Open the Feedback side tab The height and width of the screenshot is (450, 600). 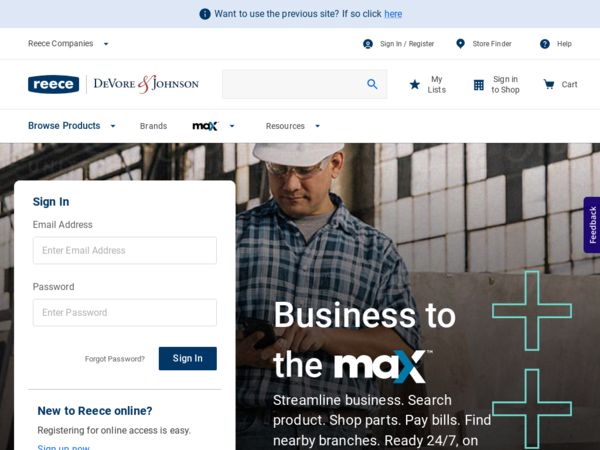pyautogui.click(x=592, y=225)
